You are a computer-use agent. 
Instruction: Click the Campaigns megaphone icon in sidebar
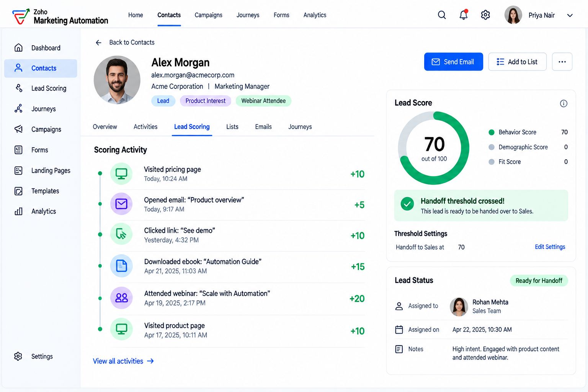point(18,129)
